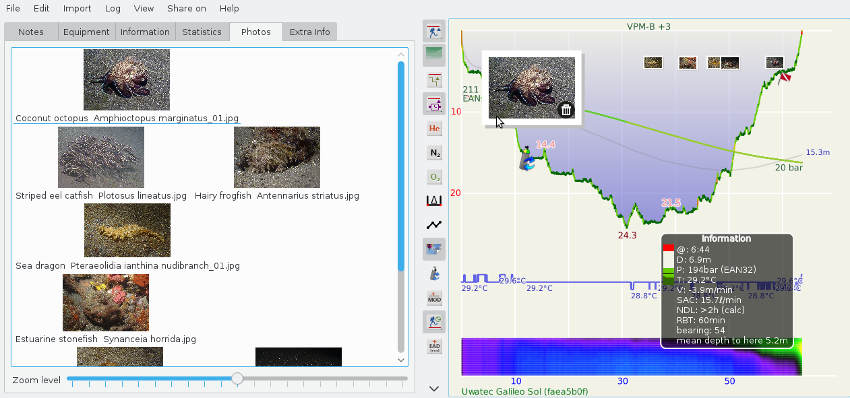Click enlarged octopus photo on profile
850x398 pixels.
click(x=532, y=88)
